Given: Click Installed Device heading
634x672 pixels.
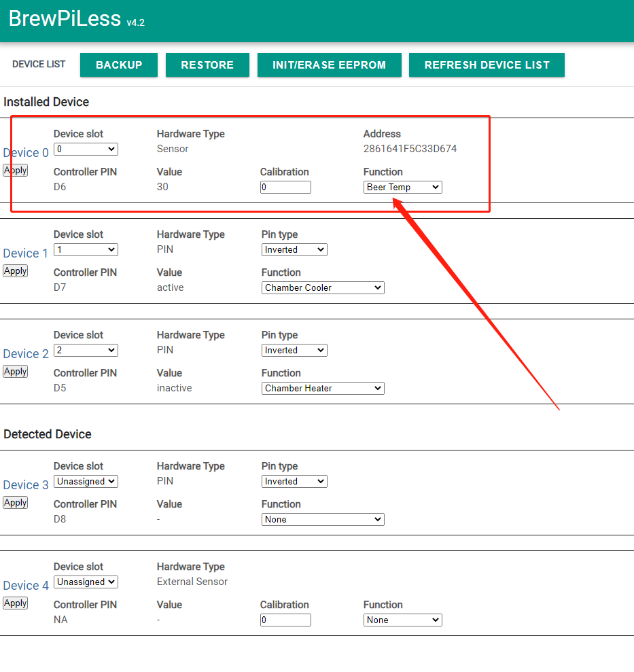Looking at the screenshot, I should [x=46, y=102].
